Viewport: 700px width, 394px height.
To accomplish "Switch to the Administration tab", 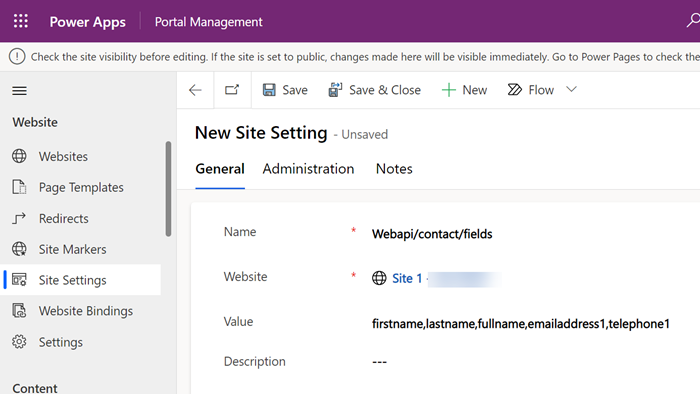I will 308,169.
